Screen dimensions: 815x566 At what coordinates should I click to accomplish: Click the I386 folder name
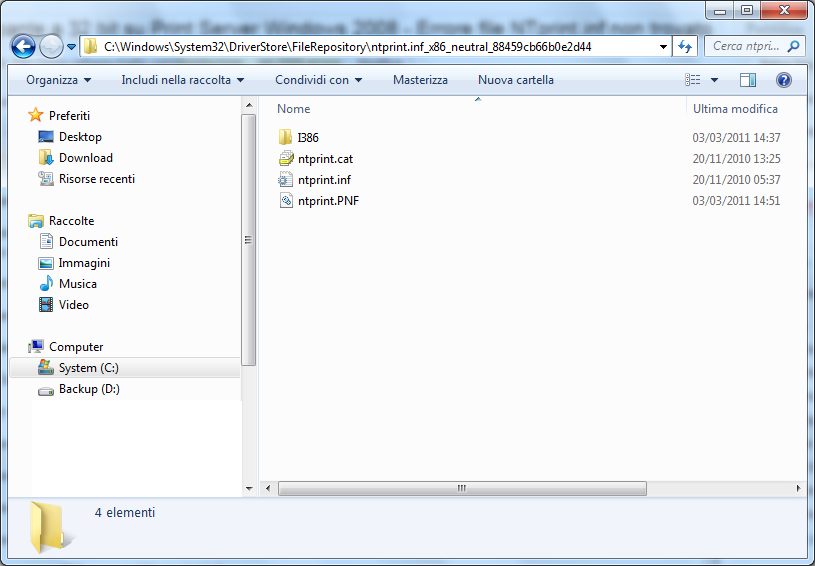tap(308, 138)
